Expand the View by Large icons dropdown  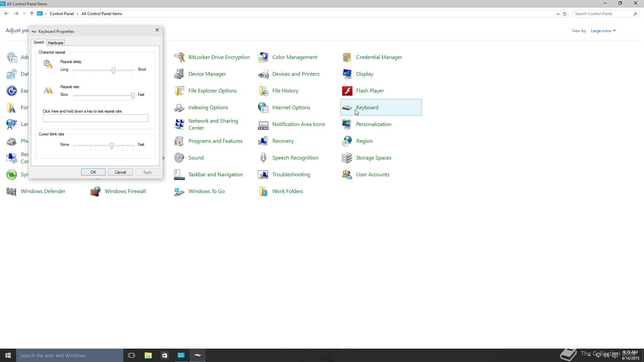603,31
